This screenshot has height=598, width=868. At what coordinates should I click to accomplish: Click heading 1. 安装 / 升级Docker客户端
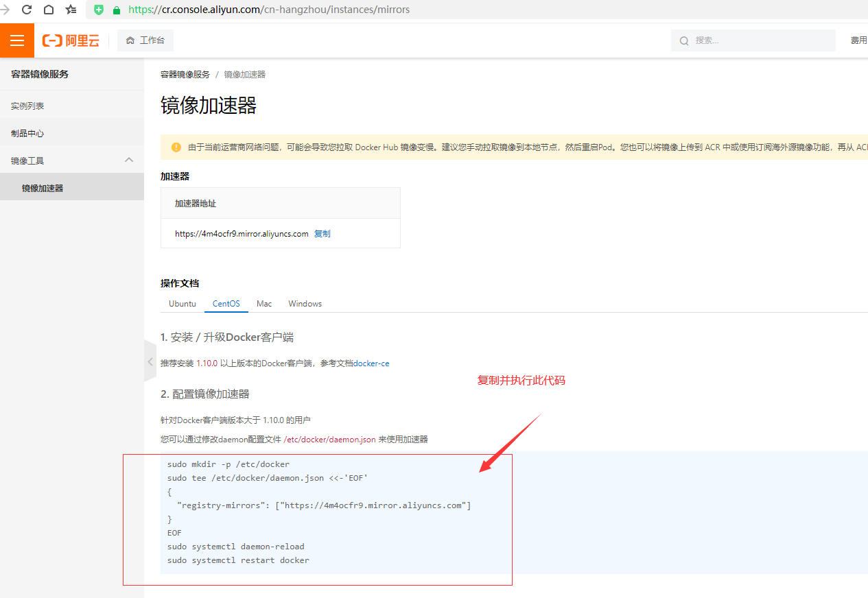[227, 337]
